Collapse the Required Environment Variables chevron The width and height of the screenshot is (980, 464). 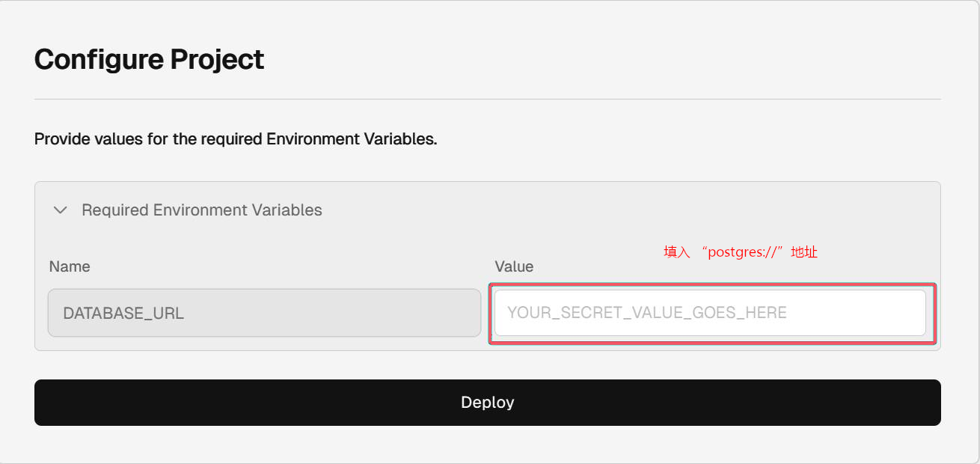click(x=61, y=210)
